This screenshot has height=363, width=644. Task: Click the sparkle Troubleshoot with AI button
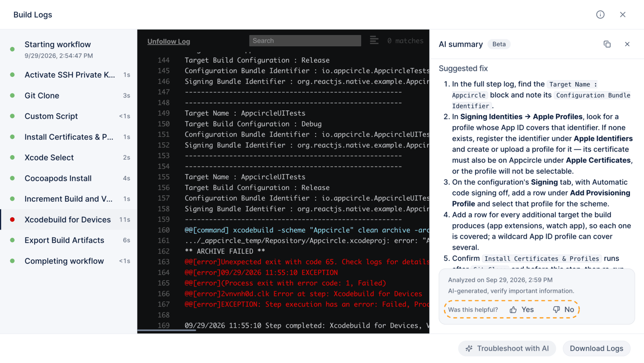[507, 348]
